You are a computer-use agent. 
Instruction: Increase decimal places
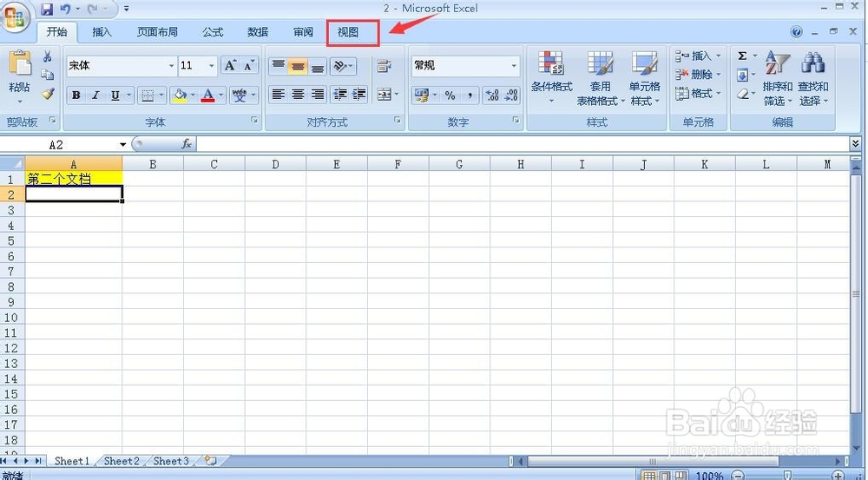[x=492, y=95]
